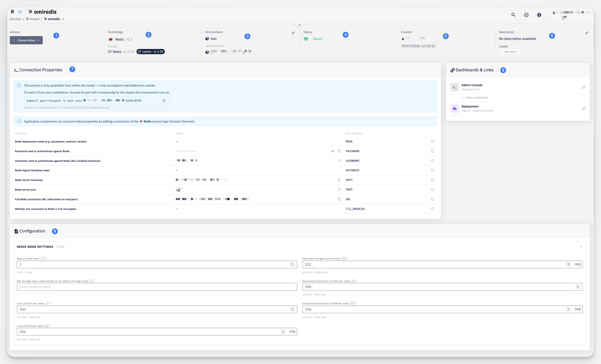Edit the Description with the pencil icon
This screenshot has width=601, height=364.
[x=587, y=33]
